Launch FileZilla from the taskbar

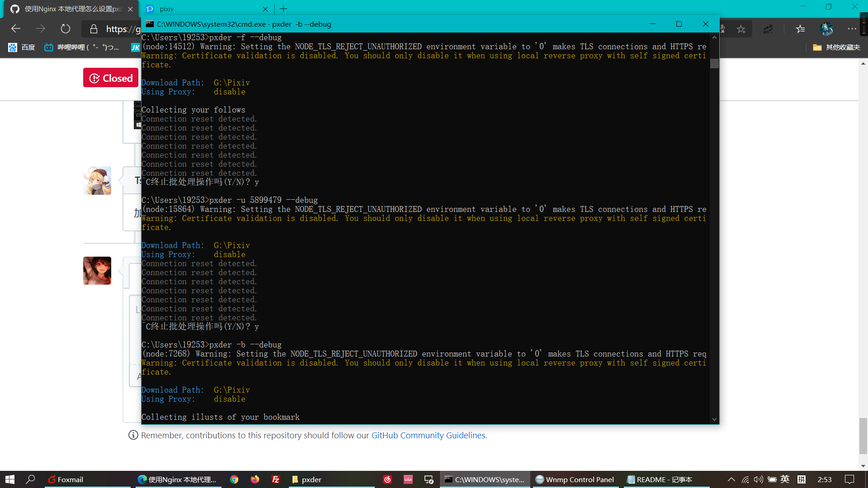click(x=275, y=479)
